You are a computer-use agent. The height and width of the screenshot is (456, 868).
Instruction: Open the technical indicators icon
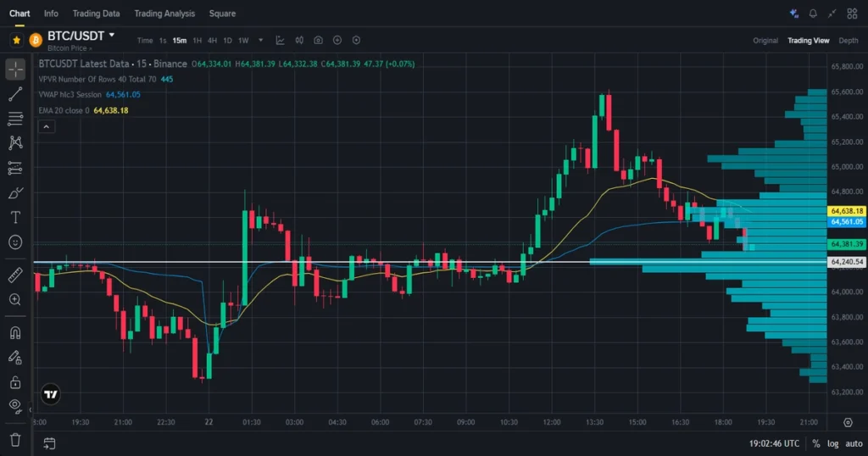(280, 40)
